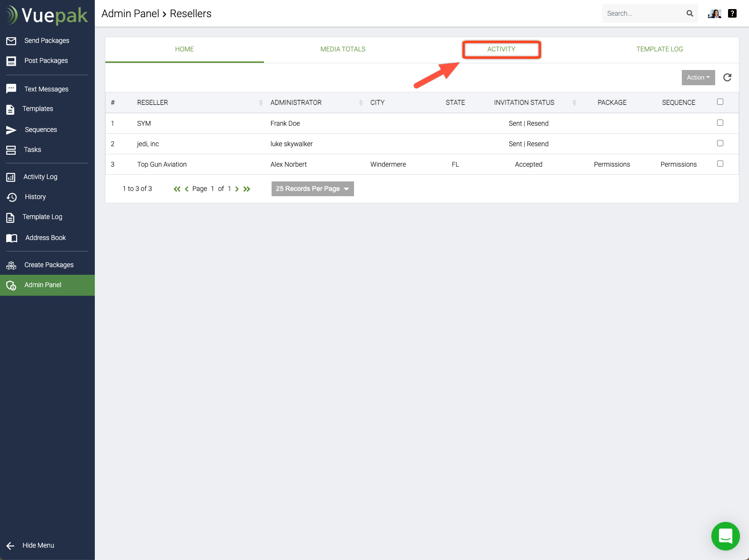This screenshot has height=560, width=749.
Task: Click the Post Packages sidebar icon
Action: click(11, 61)
